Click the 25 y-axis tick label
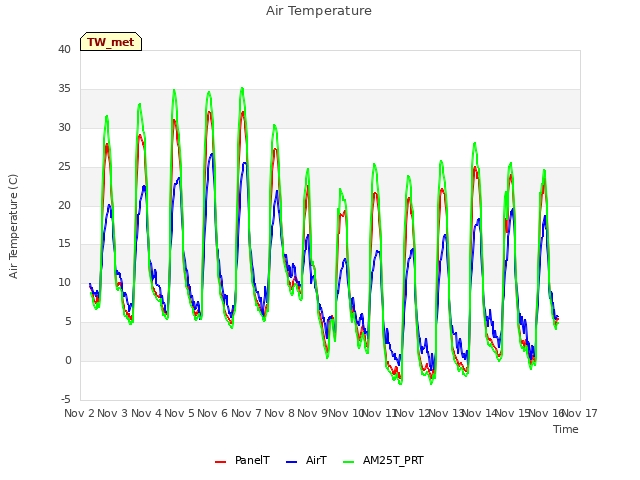 pos(64,167)
